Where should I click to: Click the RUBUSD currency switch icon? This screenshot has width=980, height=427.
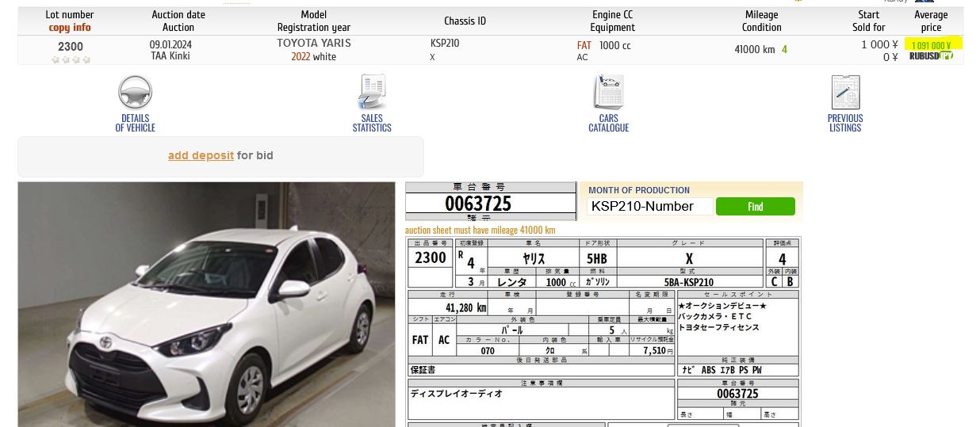[x=931, y=56]
